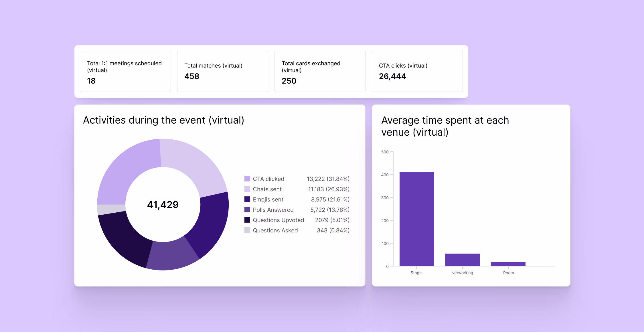Screen dimensions: 644x332
Task: Click the Room axis label
Action: coord(509,273)
